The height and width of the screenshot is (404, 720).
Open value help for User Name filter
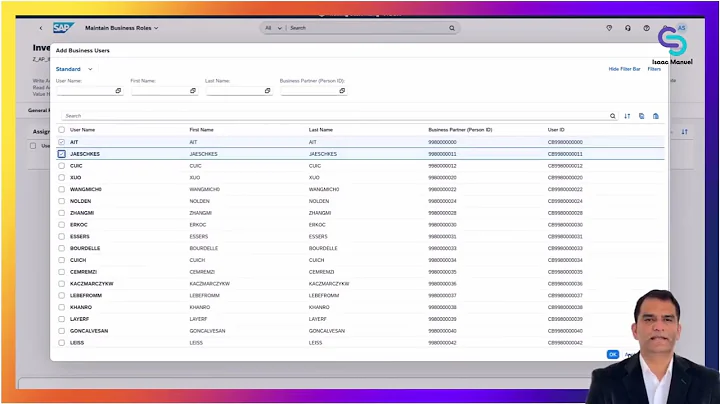point(118,91)
